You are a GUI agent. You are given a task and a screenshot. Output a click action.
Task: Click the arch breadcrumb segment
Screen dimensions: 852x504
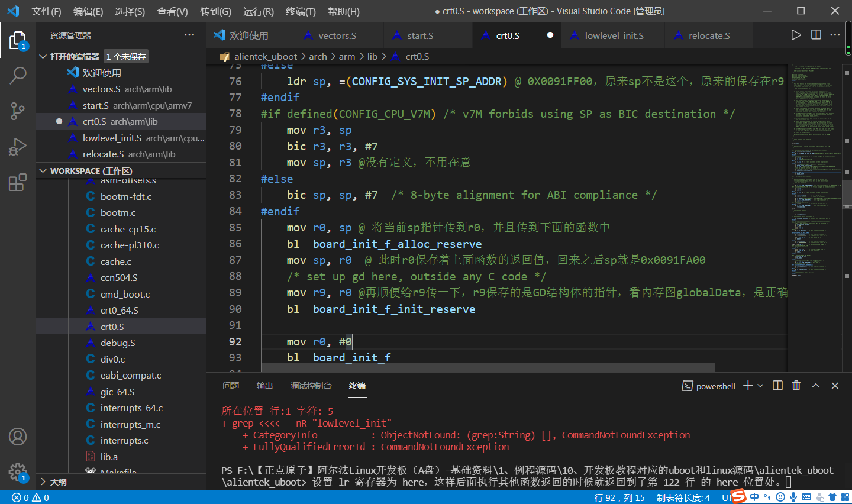tap(318, 56)
